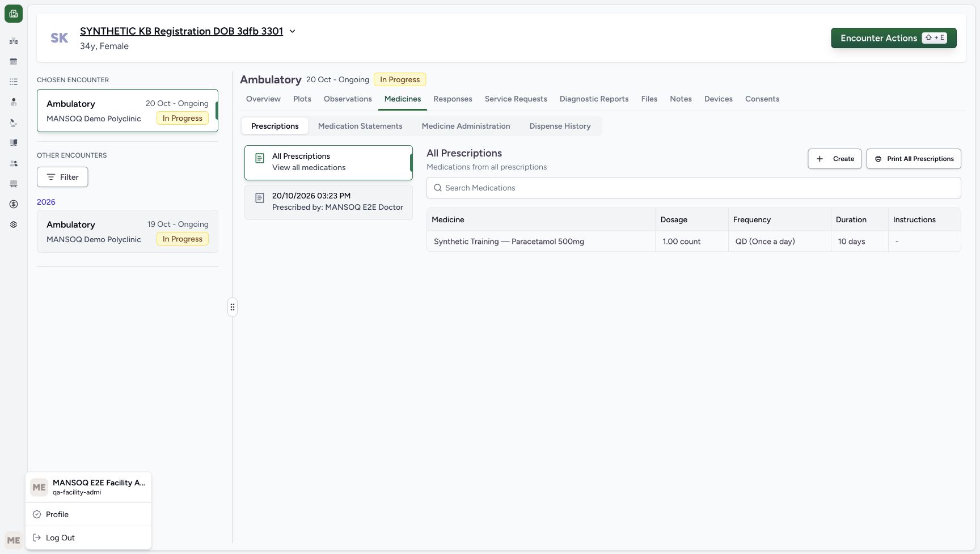The height and width of the screenshot is (554, 980).
Task: Open the microscope laboratory sidebar icon
Action: tap(14, 122)
